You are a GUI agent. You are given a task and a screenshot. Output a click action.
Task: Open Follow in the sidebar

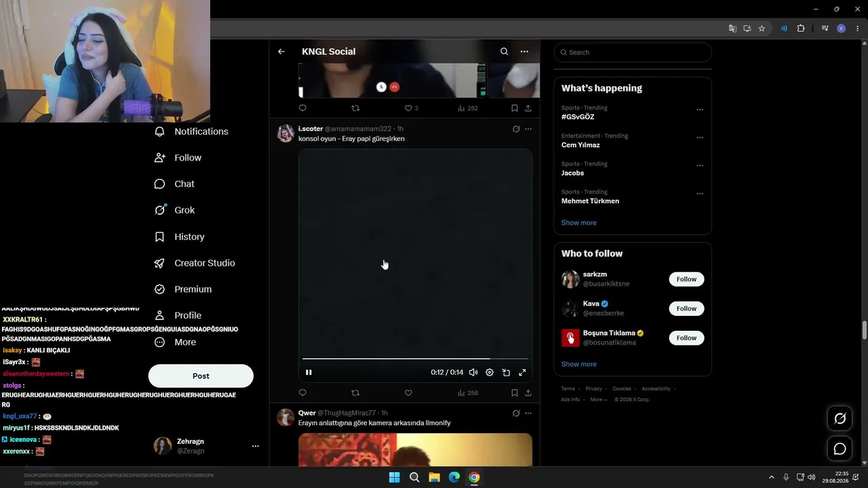pos(178,158)
